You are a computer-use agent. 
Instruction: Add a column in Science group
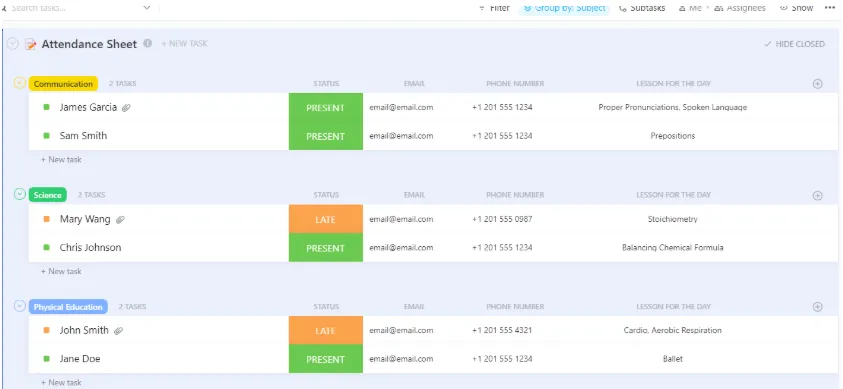(818, 196)
